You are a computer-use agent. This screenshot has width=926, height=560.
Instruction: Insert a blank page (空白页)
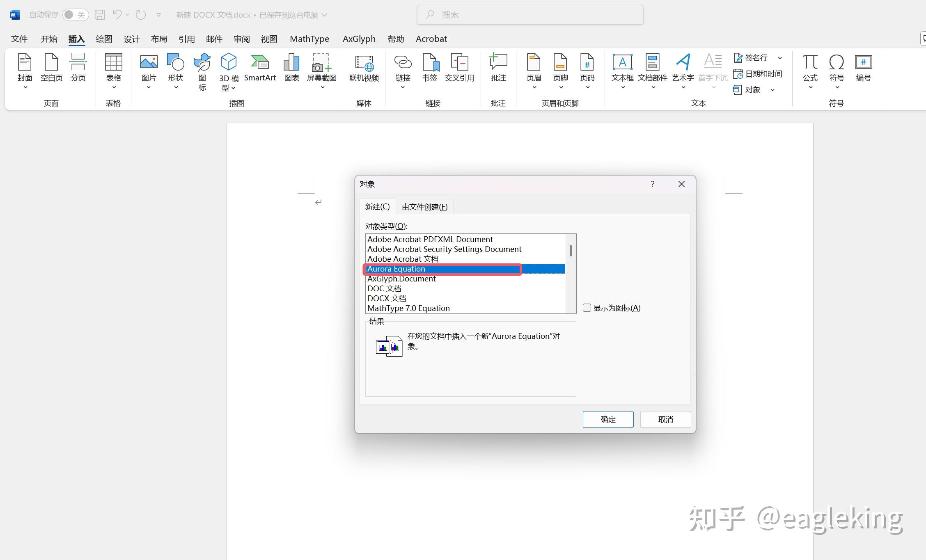pos(51,68)
